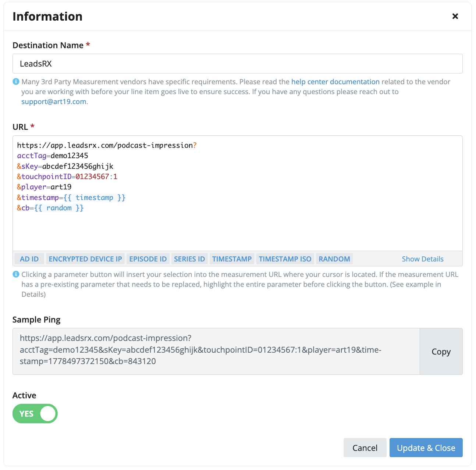Viewport: 476px width, 470px height.
Task: Insert the TIMESTAMP parameter
Action: coord(232,259)
